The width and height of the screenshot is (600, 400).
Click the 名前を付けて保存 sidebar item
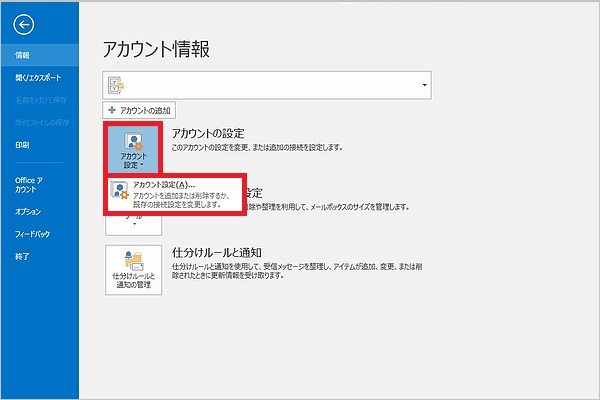tap(38, 99)
